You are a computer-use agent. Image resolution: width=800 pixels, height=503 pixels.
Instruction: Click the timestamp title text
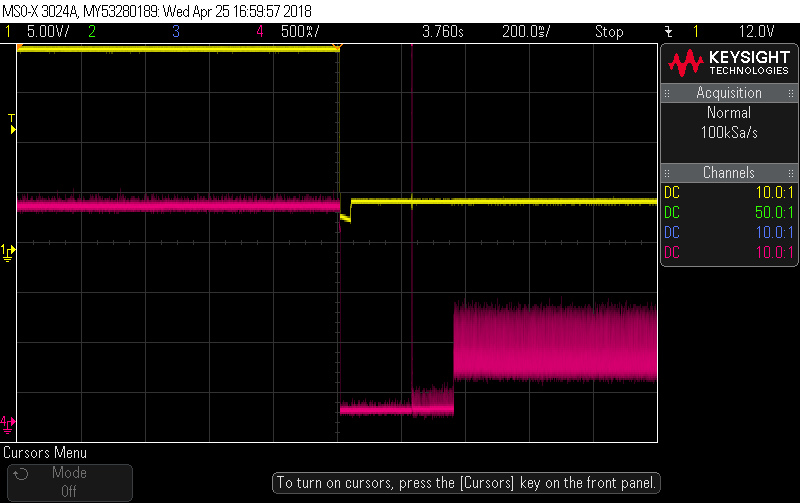click(x=157, y=11)
